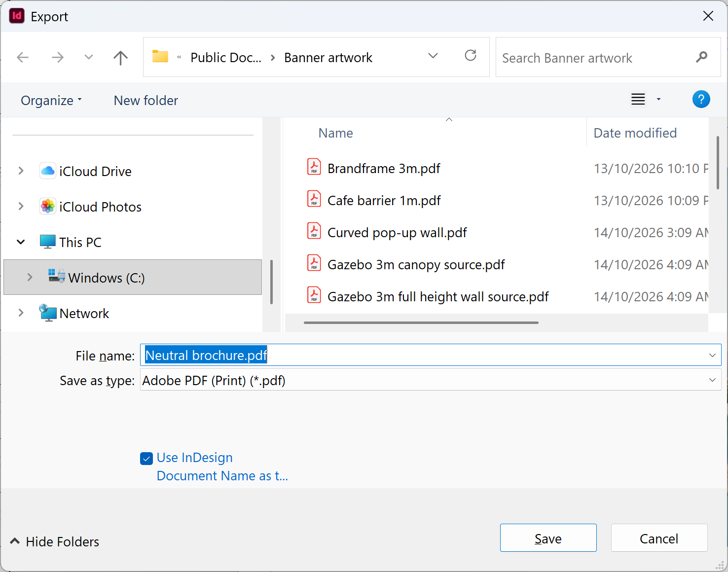
Task: Select Cafe barrier 1m.pdf file
Action: tap(384, 201)
